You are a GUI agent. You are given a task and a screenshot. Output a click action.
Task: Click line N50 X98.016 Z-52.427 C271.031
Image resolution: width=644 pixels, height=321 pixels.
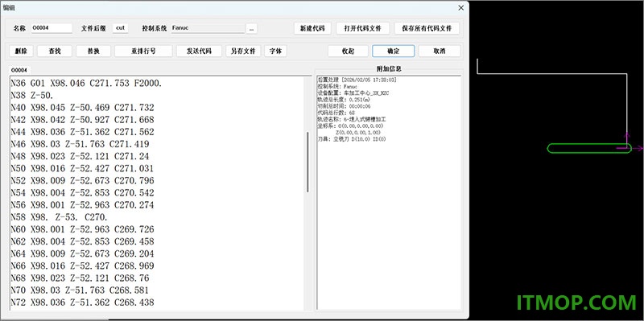pos(82,168)
